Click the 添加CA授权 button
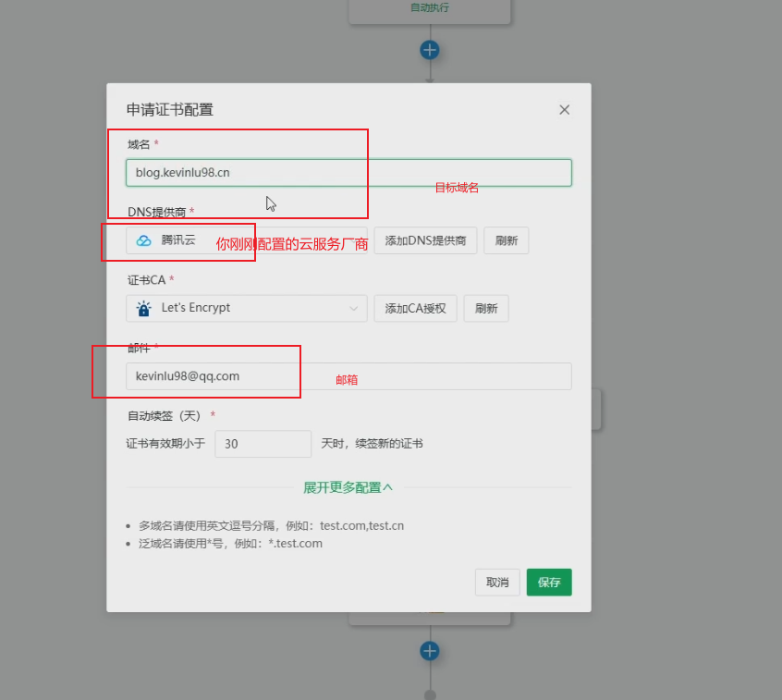 [x=415, y=308]
